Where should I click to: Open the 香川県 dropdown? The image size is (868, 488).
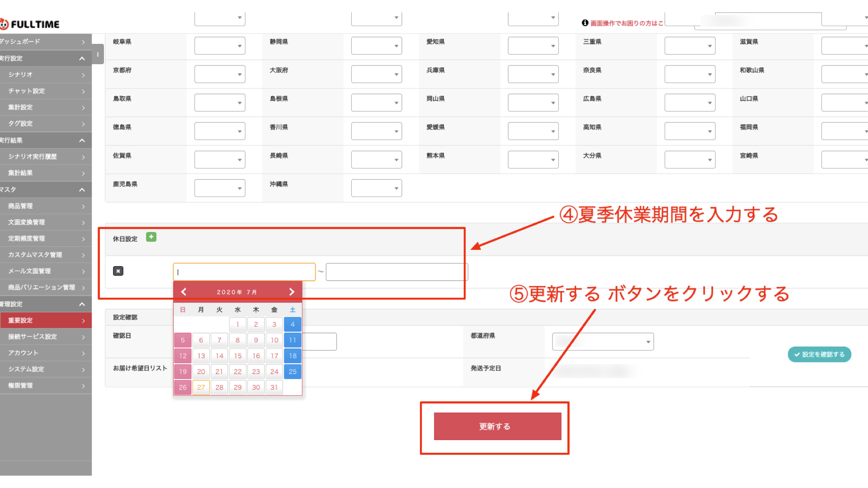(377, 131)
